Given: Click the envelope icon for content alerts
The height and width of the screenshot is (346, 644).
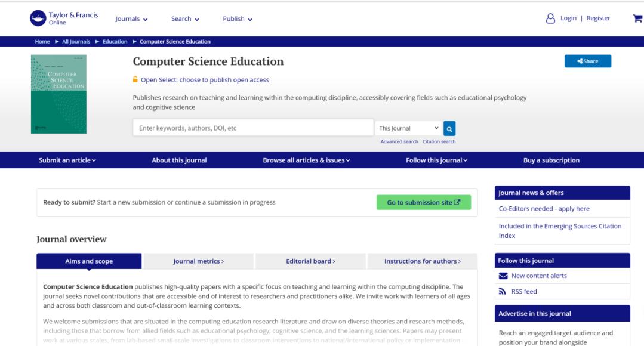Looking at the screenshot, I should pyautogui.click(x=503, y=276).
